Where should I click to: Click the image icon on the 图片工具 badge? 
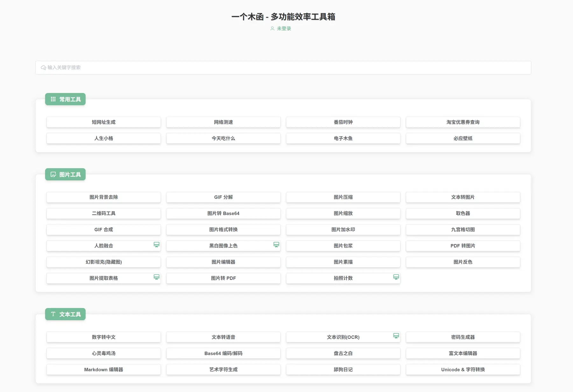tap(53, 174)
